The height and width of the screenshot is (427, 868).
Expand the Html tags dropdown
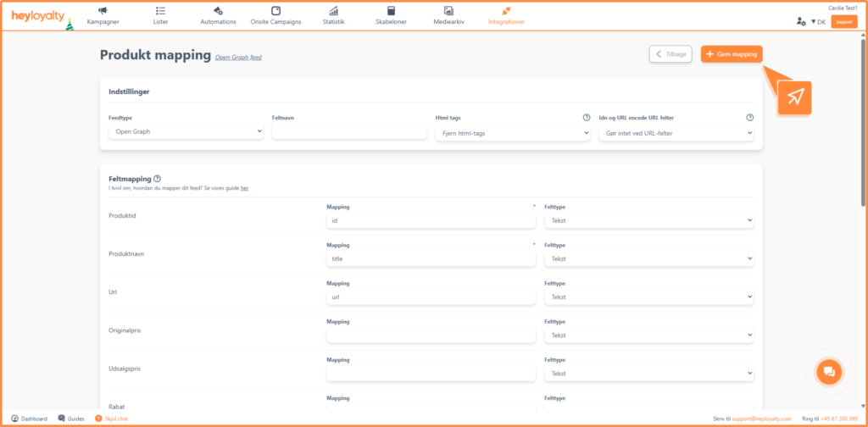513,133
